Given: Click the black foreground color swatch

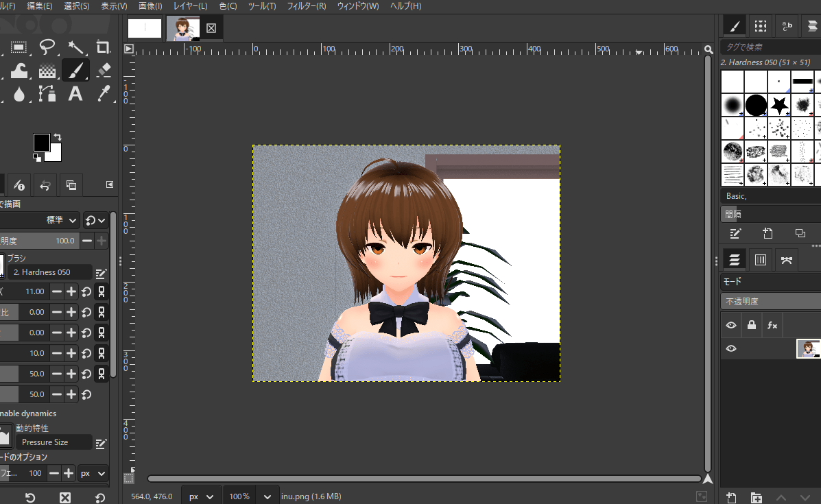Looking at the screenshot, I should (x=42, y=143).
